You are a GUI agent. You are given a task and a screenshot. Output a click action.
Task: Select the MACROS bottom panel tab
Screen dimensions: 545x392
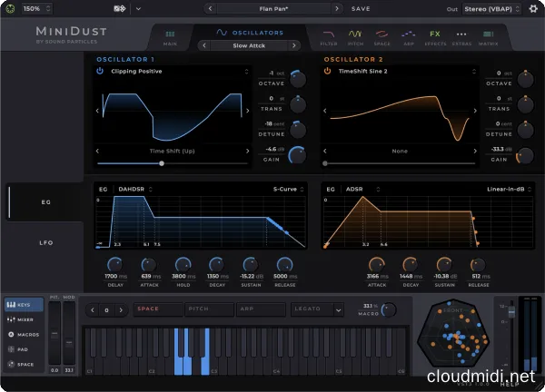(24, 334)
